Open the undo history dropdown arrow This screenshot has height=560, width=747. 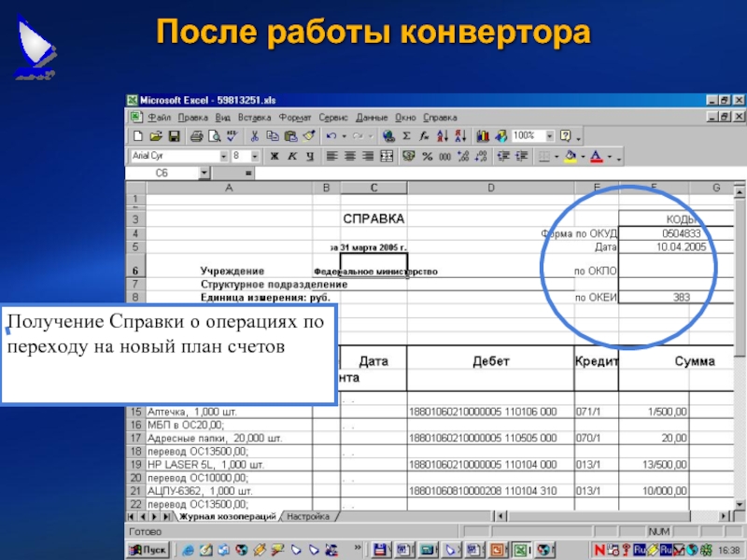click(344, 136)
